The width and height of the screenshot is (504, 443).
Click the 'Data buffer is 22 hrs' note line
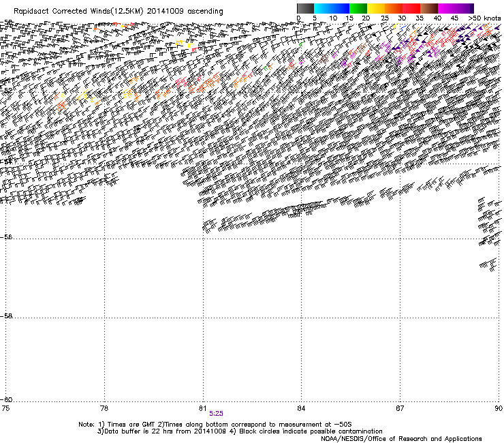click(x=240, y=431)
